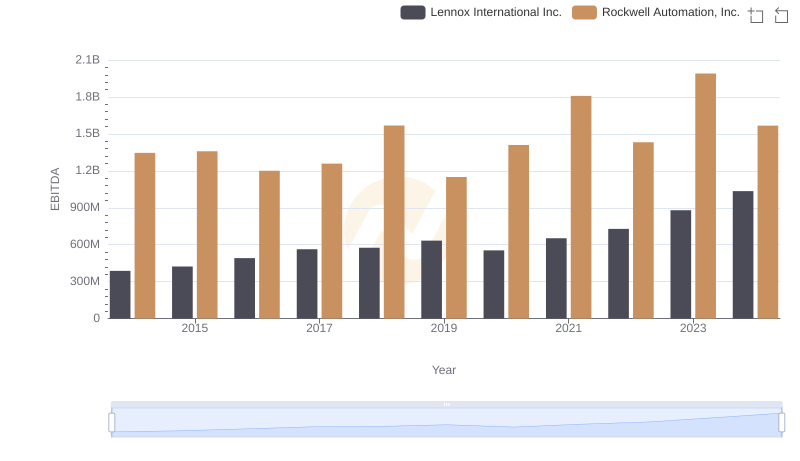800x461 pixels.
Task: Click the Lennox bar for 2017
Action: 307,284
